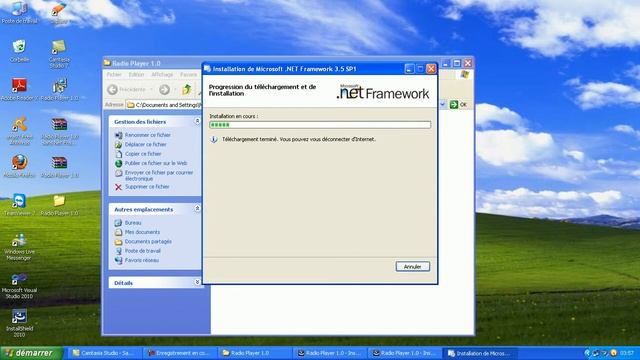The height and width of the screenshot is (360, 640).
Task: Expand the Détails panel
Action: coord(197,282)
